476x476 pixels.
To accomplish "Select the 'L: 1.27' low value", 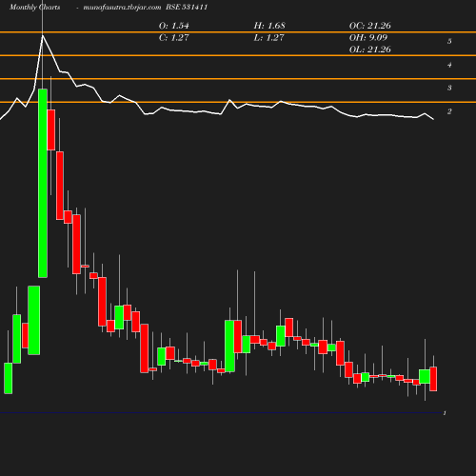I will point(268,38).
